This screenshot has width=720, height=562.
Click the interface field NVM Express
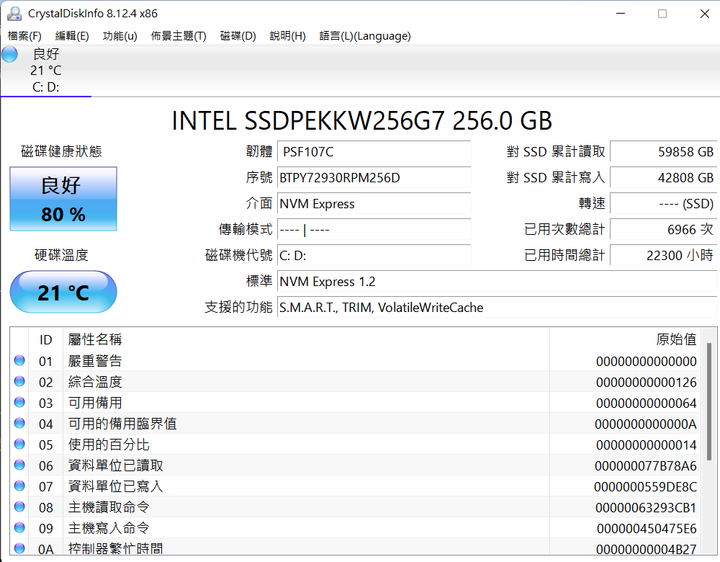(x=374, y=204)
